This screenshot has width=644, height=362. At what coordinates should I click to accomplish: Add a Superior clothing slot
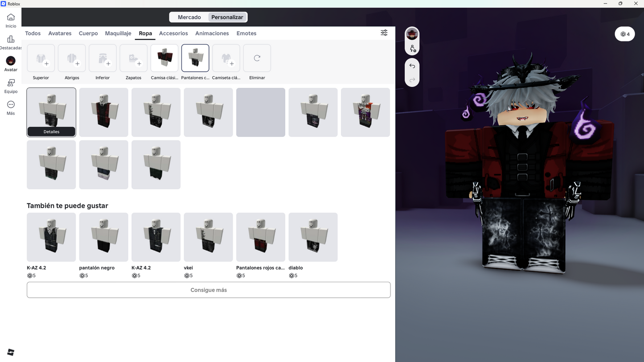point(41,58)
